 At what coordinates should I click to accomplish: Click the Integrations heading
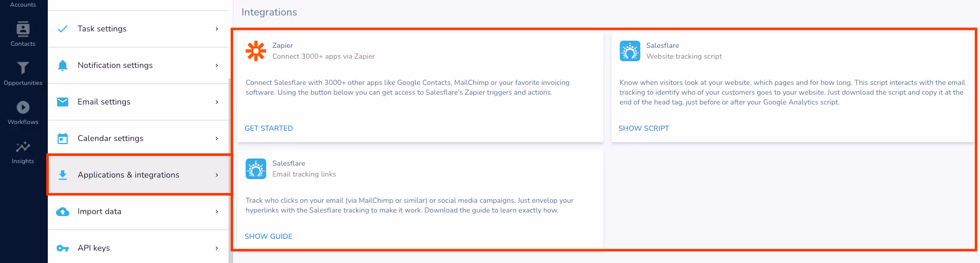[x=269, y=12]
